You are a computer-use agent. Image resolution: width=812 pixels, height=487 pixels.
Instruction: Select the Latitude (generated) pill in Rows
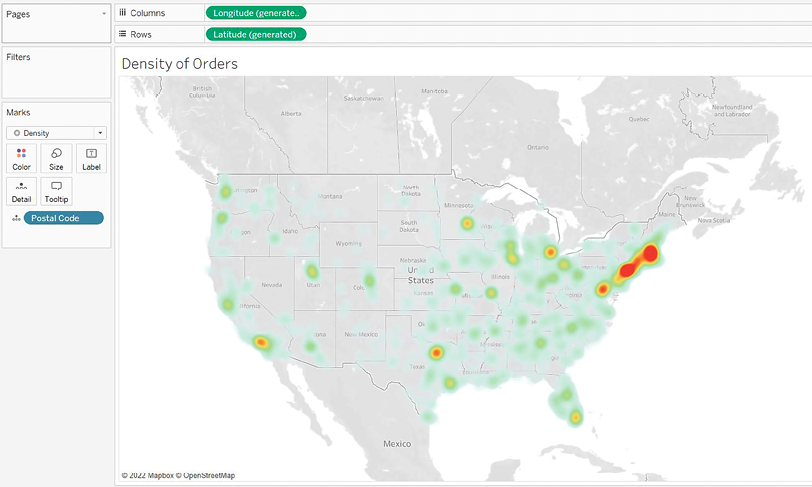tap(256, 34)
